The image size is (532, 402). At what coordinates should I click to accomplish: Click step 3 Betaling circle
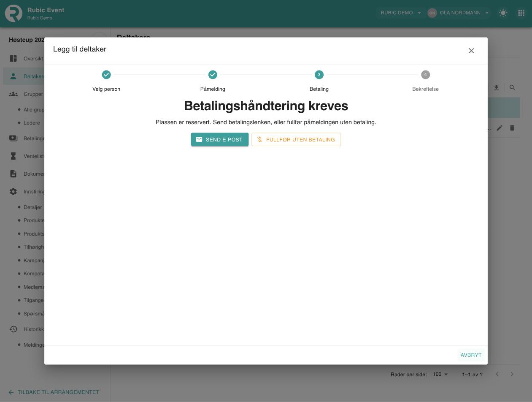pos(319,75)
